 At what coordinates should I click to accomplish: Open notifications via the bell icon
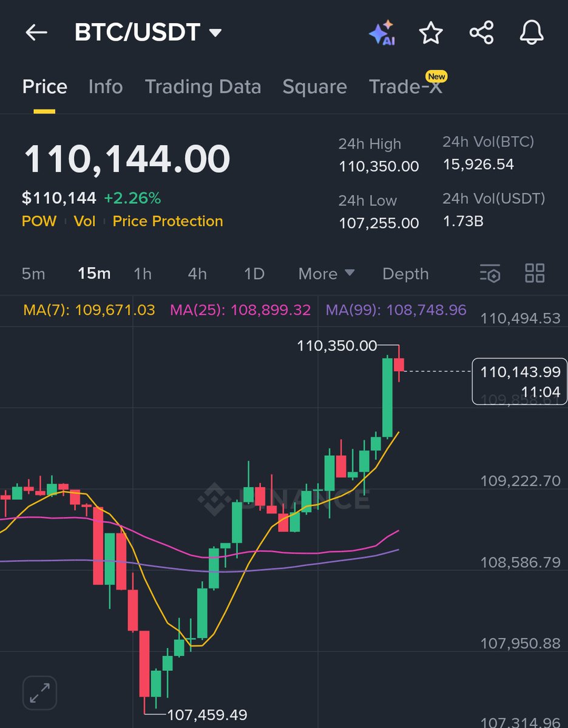[532, 33]
